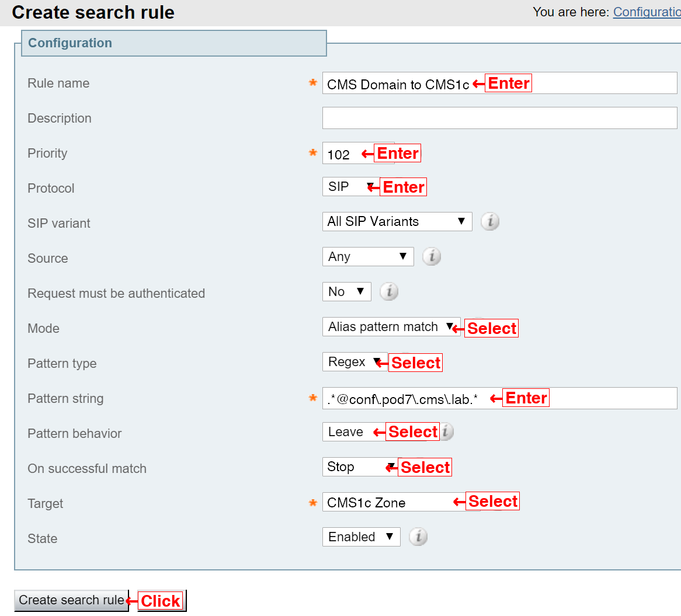
Task: Focus the empty Description input field
Action: 499,118
